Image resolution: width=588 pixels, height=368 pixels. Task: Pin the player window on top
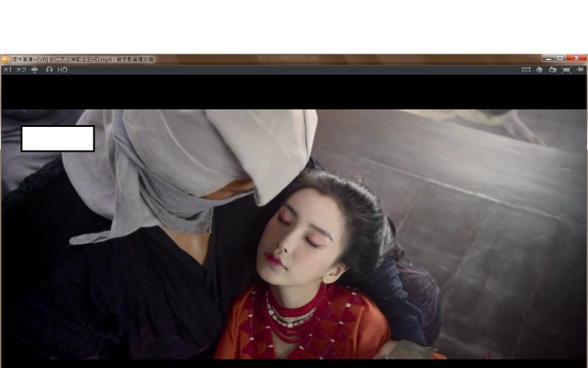pyautogui.click(x=580, y=70)
